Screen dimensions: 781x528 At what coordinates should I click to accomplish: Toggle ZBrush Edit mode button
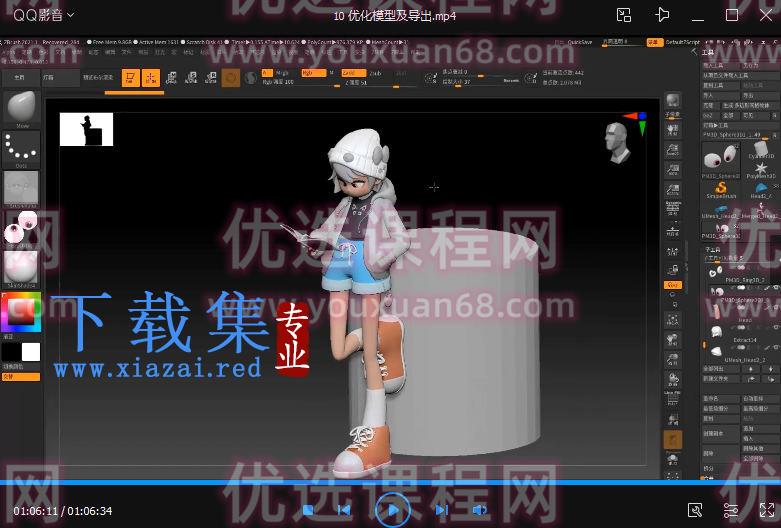pyautogui.click(x=130, y=78)
